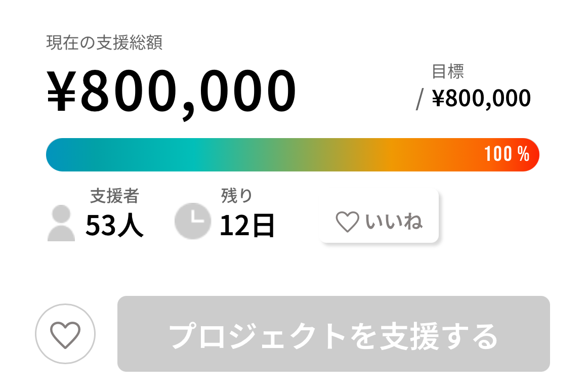588x392 pixels.
Task: Click the 53人 supporter count
Action: pyautogui.click(x=114, y=225)
